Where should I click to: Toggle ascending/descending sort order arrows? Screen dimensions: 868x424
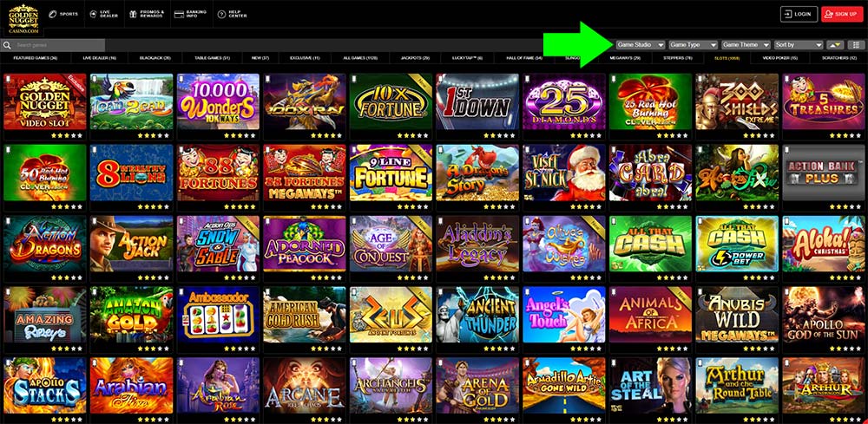pyautogui.click(x=835, y=45)
